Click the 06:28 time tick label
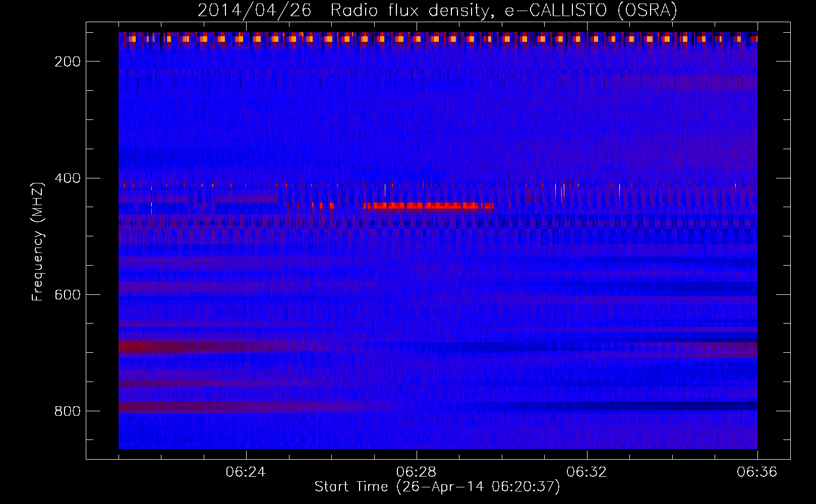 coord(416,472)
